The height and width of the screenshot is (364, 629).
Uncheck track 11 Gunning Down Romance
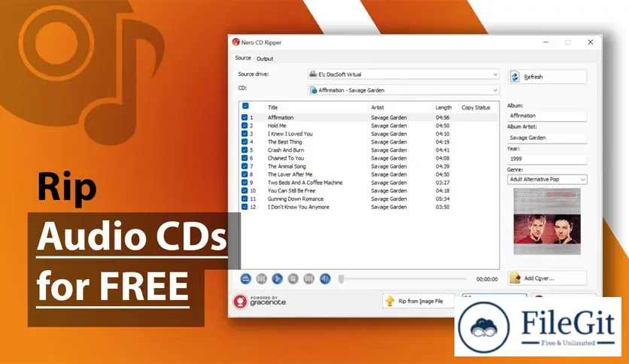pos(245,199)
